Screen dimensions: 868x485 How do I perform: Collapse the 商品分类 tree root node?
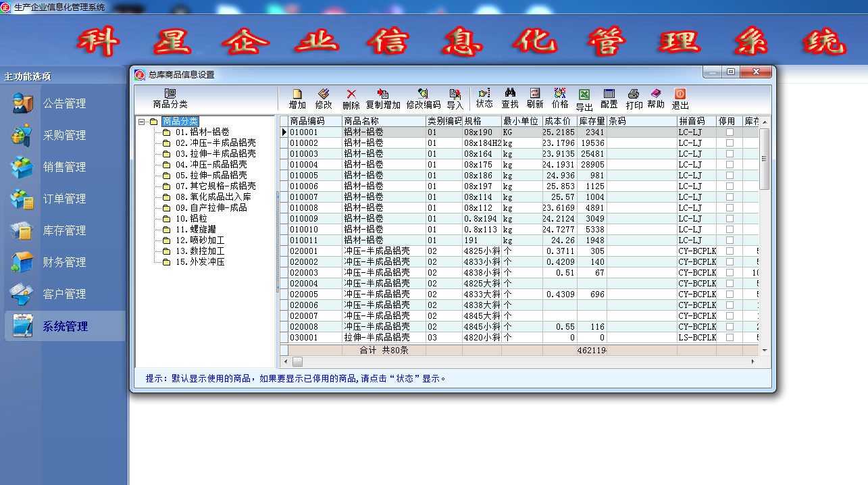141,122
